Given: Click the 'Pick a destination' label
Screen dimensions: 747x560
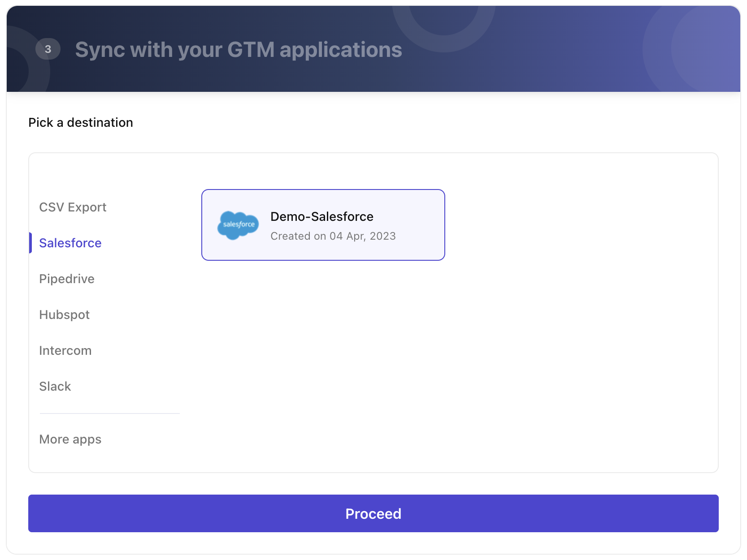Looking at the screenshot, I should 81,122.
